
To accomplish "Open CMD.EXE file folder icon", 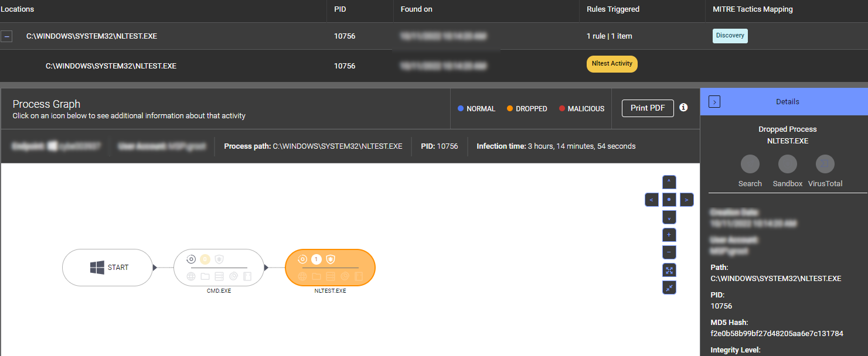I will click(205, 276).
